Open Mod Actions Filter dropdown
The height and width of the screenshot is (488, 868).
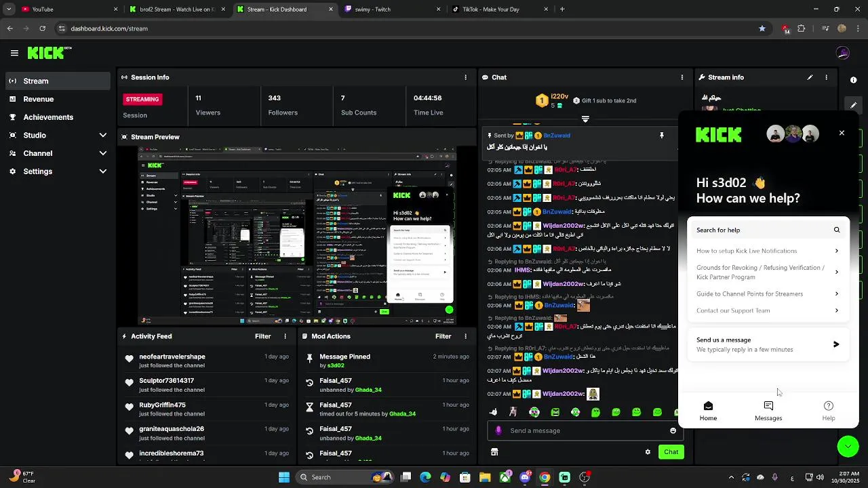coord(443,336)
